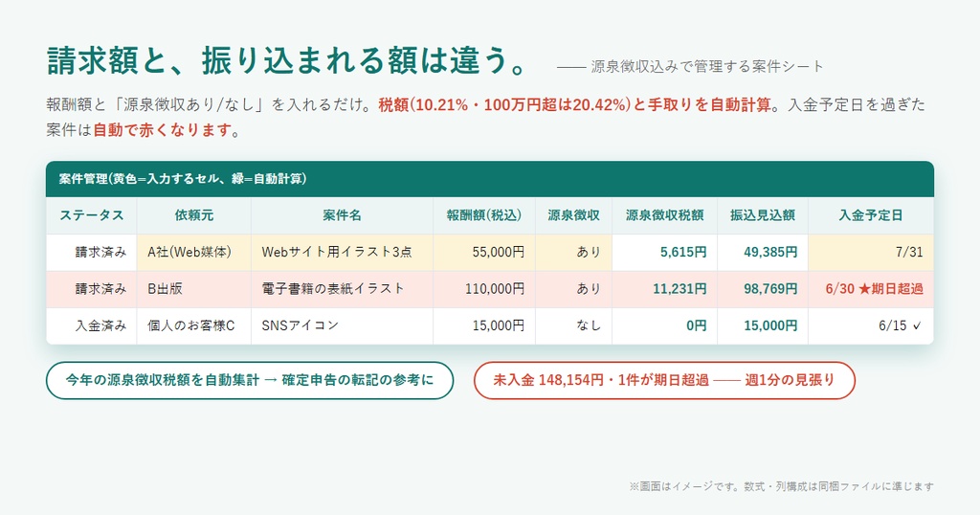This screenshot has width=980, height=515.
Task: Click the 入金済み status cell
Action: [91, 325]
